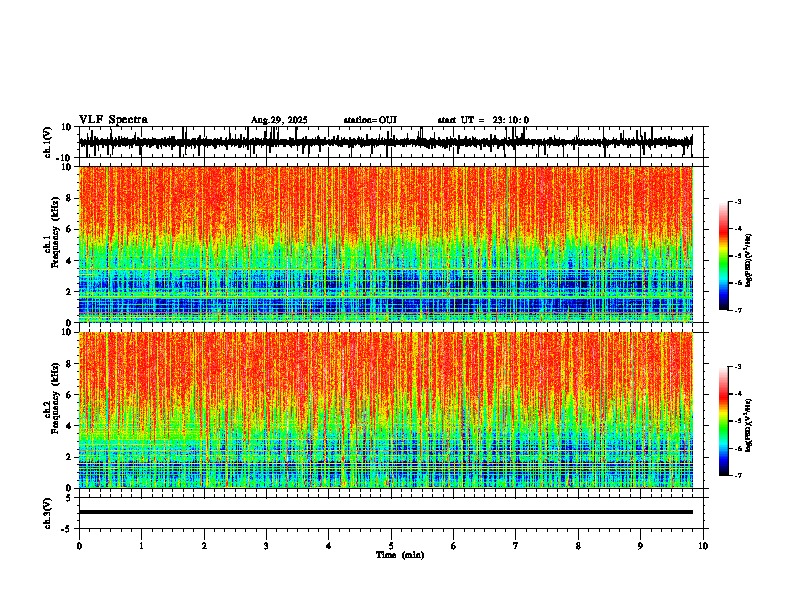Click the 5 minute tick label
Screen dimensions: 792x612
[391, 546]
